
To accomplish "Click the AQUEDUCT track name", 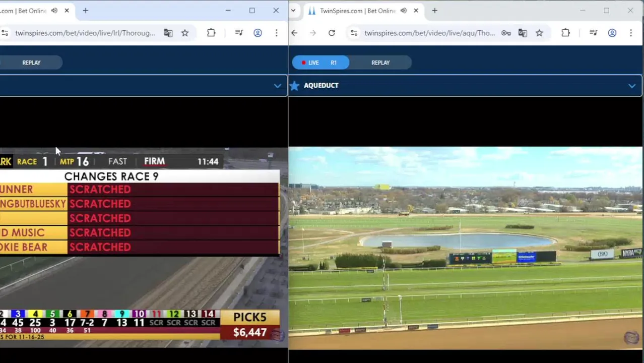I will (321, 86).
